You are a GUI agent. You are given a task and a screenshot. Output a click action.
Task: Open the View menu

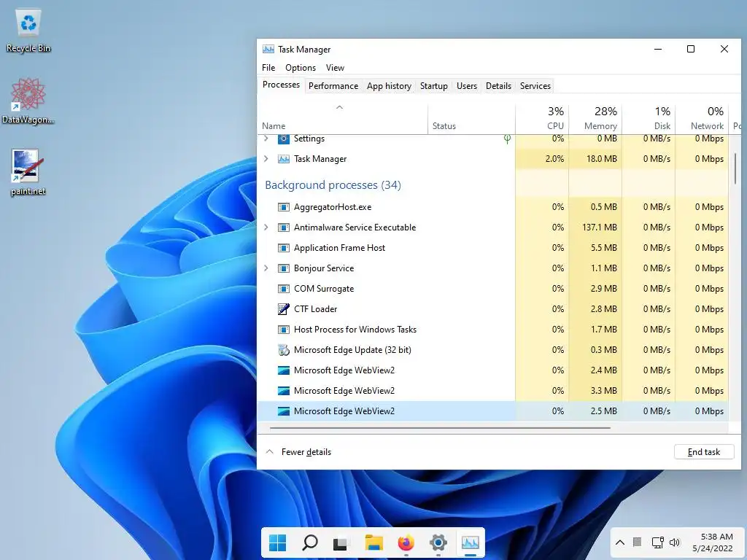335,68
